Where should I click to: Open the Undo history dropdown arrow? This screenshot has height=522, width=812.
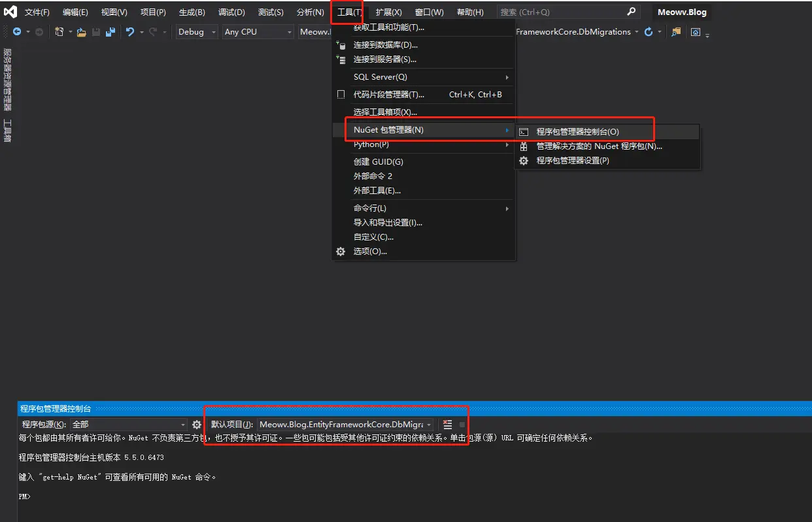click(141, 32)
